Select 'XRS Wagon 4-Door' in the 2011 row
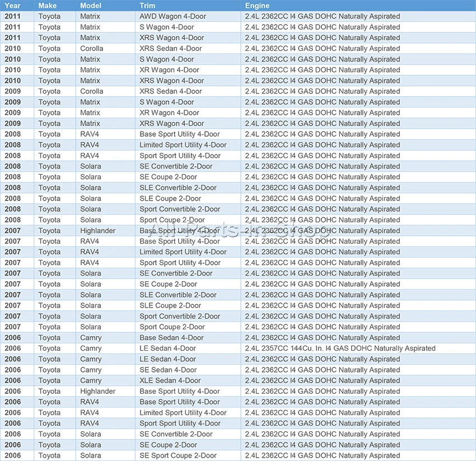 172,38
